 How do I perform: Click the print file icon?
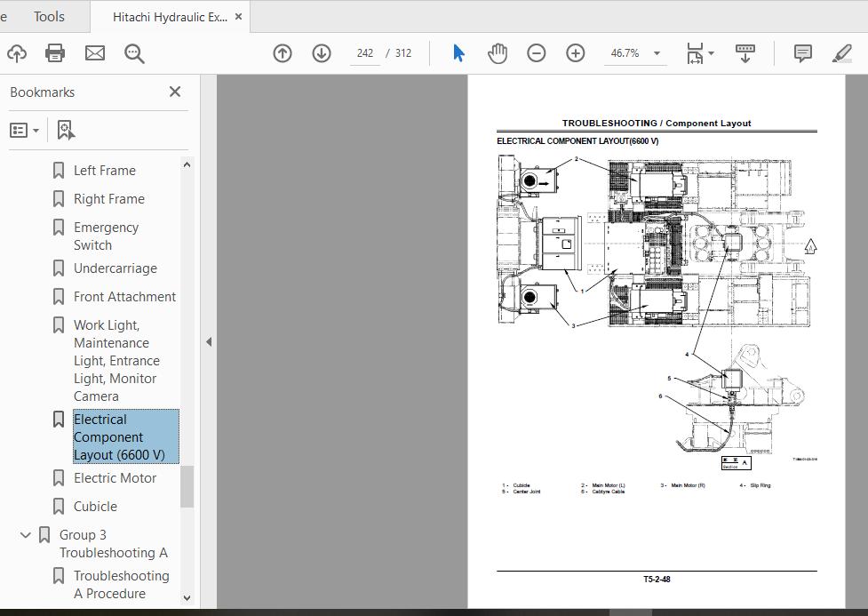[x=55, y=53]
